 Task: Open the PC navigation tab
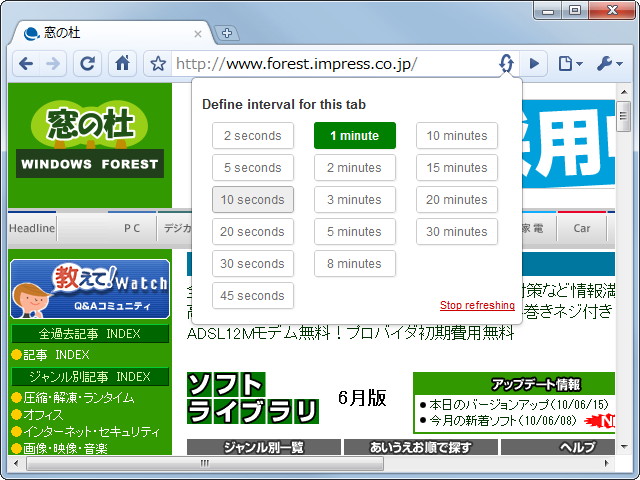click(x=132, y=228)
